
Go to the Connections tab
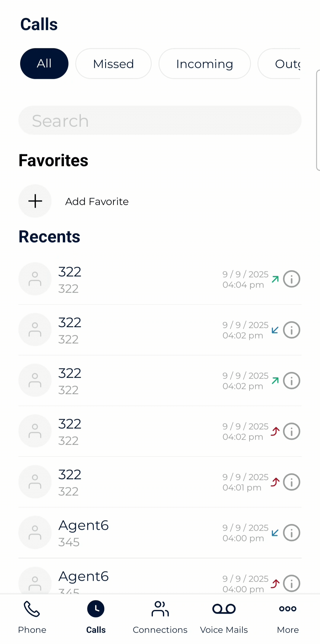pos(160,617)
